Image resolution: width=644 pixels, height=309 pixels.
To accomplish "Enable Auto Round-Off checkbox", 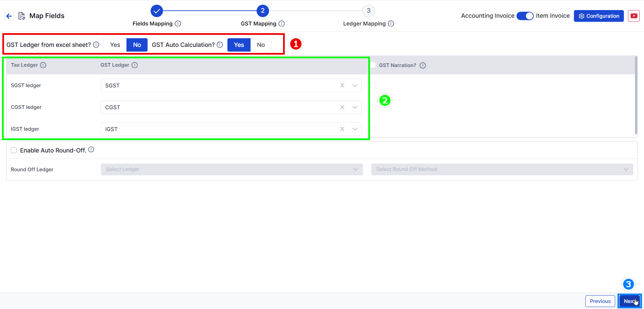I will pyautogui.click(x=14, y=150).
